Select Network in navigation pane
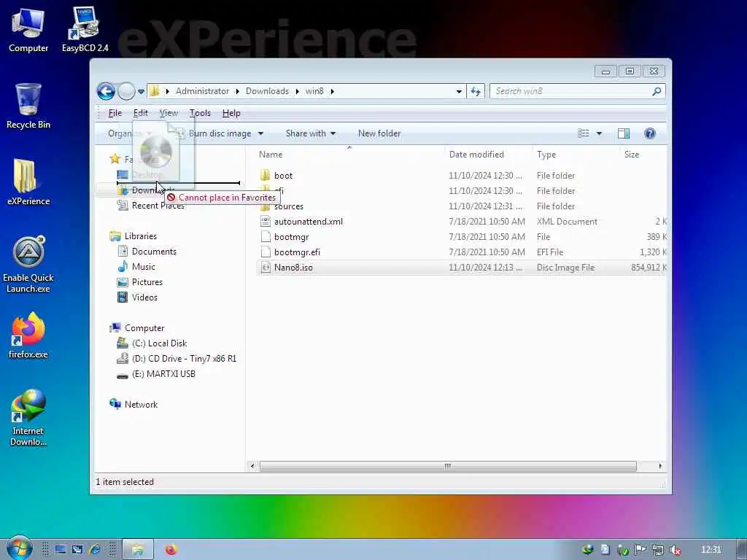The width and height of the screenshot is (747, 560). tap(141, 404)
